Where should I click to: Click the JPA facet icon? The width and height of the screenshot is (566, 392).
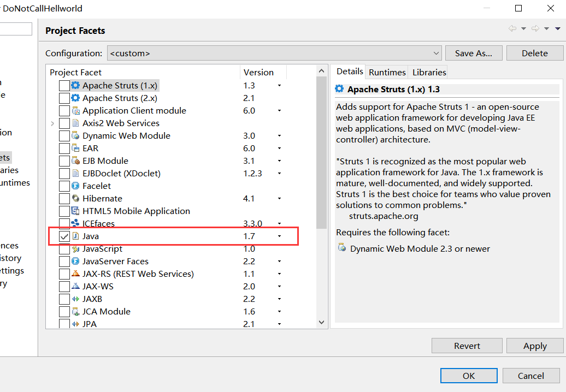point(75,324)
